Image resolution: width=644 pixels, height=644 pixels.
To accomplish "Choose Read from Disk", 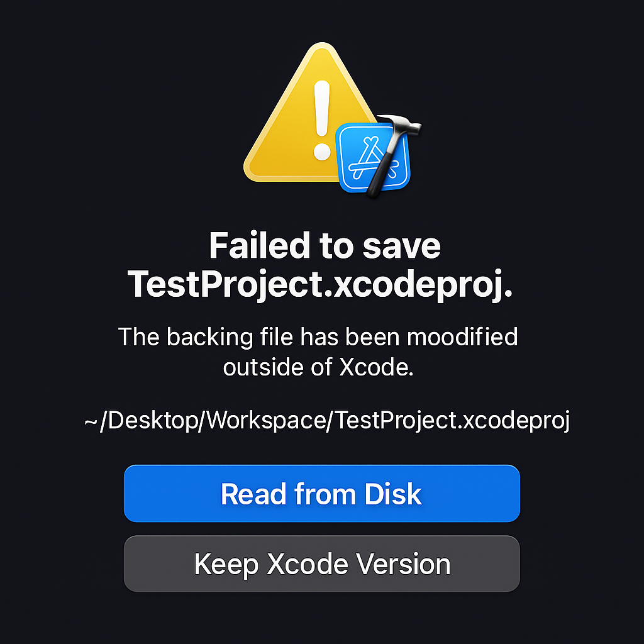I will 321,494.
